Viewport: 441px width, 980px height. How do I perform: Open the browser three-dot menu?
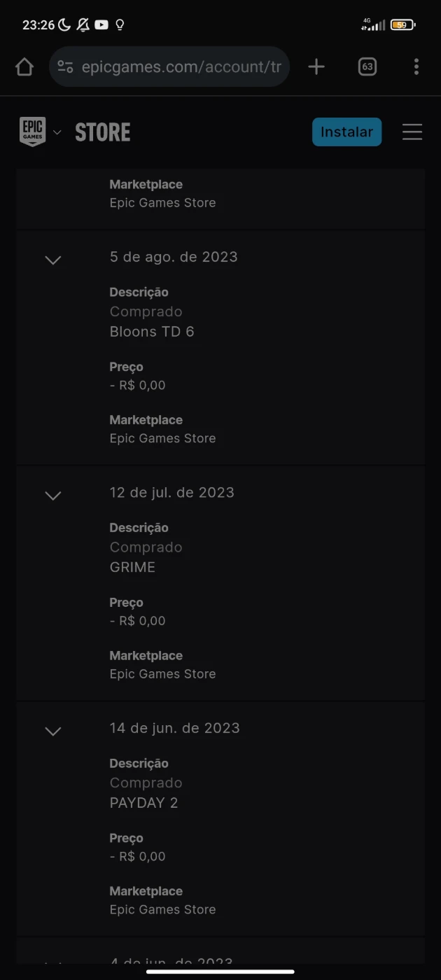coord(416,66)
